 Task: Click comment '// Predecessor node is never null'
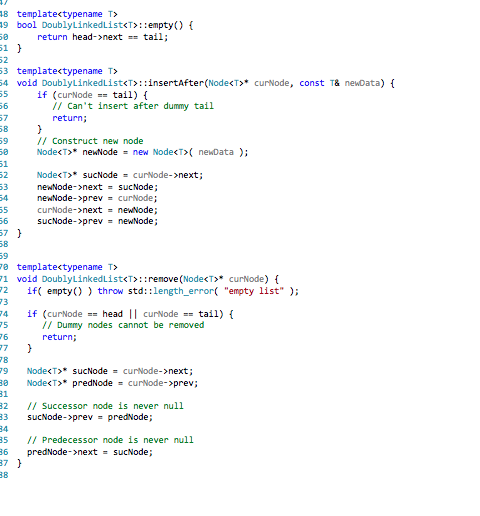pyautogui.click(x=110, y=440)
